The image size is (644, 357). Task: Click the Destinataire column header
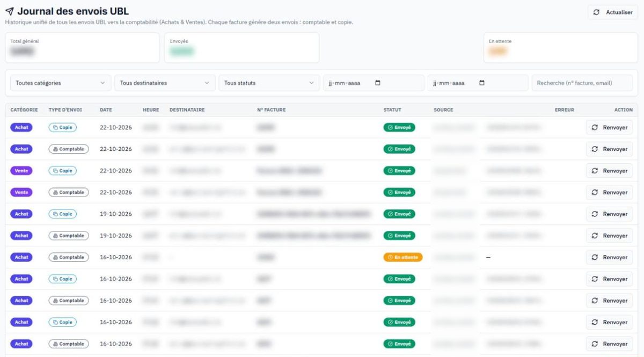tap(187, 110)
